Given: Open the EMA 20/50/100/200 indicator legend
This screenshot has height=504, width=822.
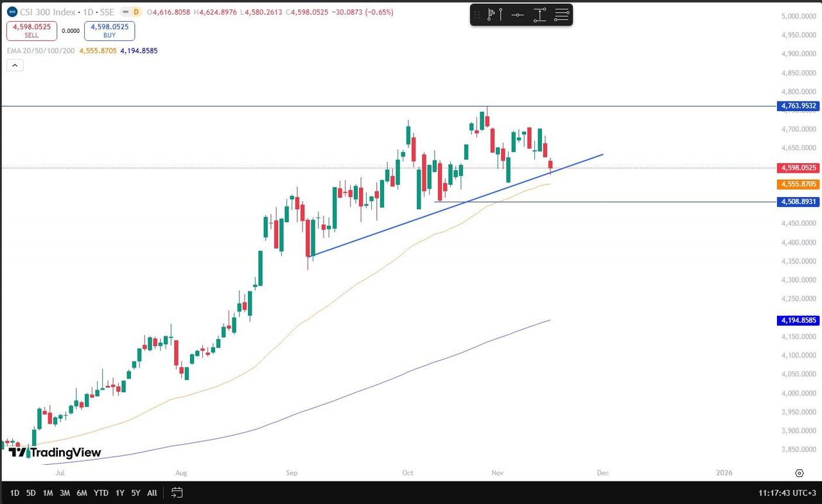Looking at the screenshot, I should point(40,50).
